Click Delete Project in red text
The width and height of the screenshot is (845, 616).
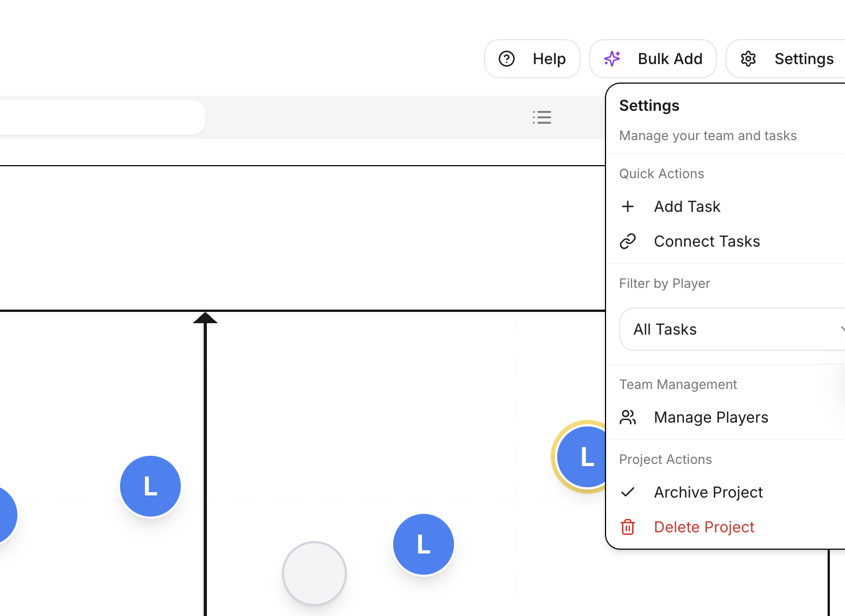tap(704, 527)
